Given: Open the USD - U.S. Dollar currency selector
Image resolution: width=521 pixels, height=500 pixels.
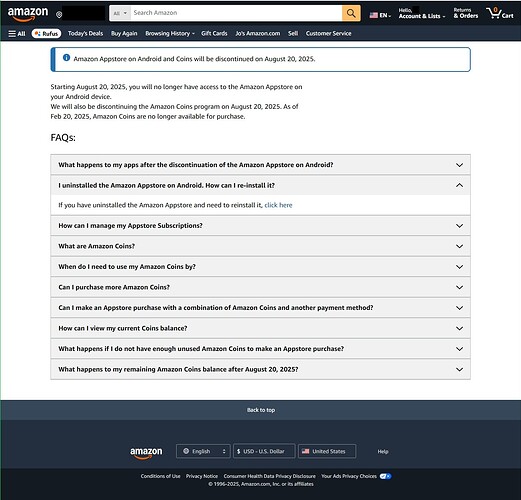Looking at the screenshot, I should [x=264, y=451].
